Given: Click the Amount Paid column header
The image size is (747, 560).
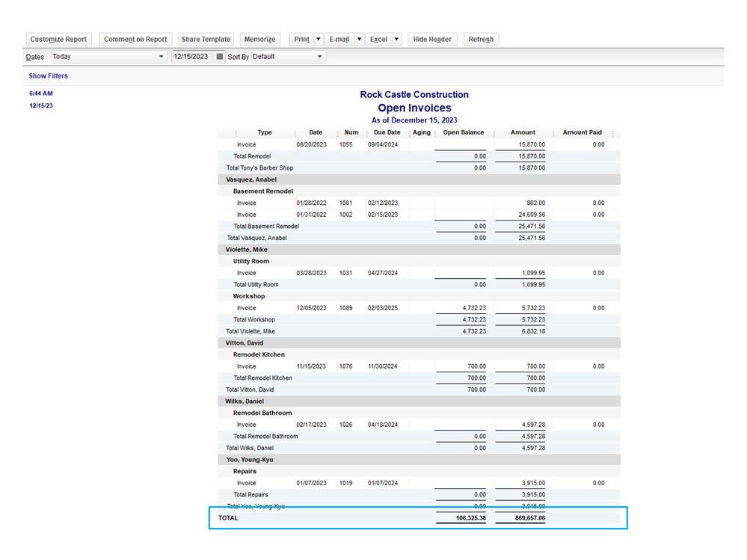Looking at the screenshot, I should (582, 132).
